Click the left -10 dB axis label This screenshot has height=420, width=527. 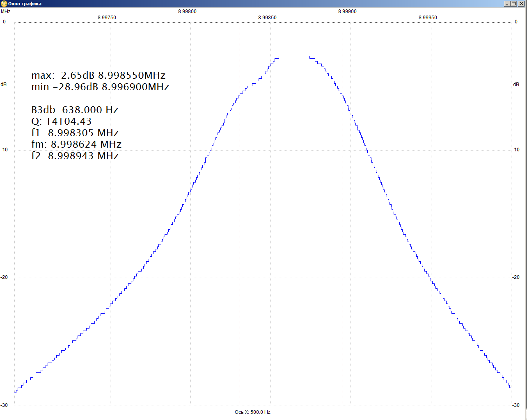point(4,150)
